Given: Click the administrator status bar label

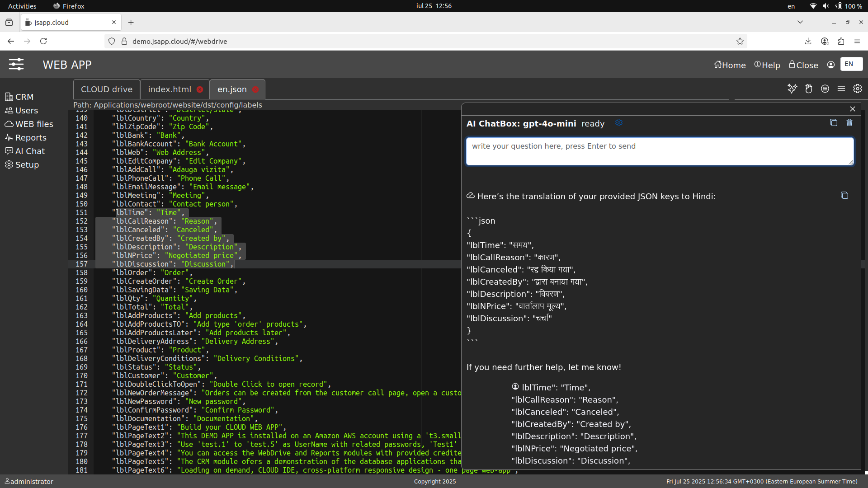Looking at the screenshot, I should click(29, 482).
